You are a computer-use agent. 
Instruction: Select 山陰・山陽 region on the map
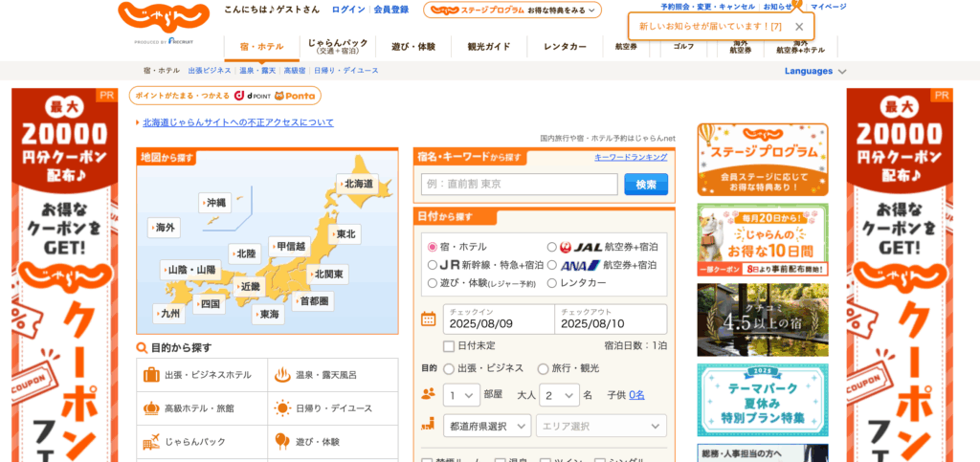click(191, 270)
